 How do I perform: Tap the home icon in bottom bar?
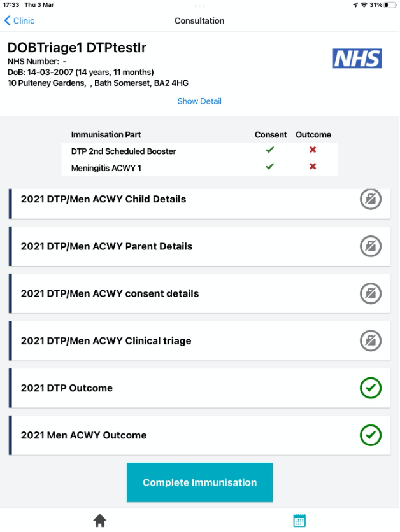(x=100, y=521)
